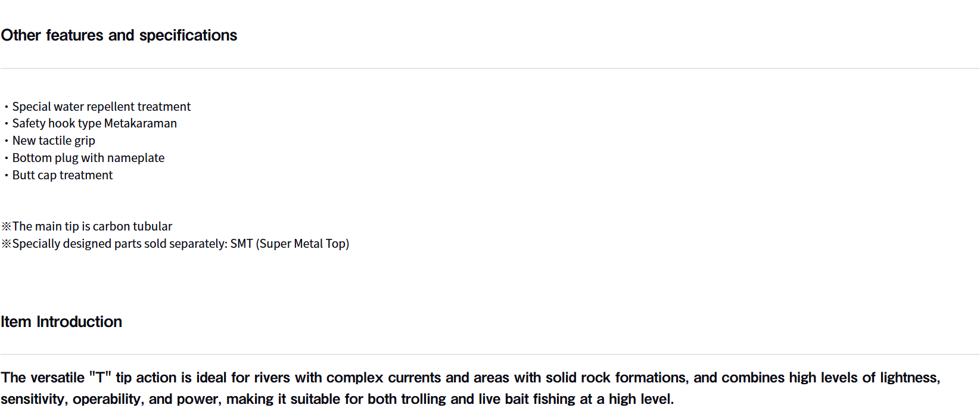Click the "Special water repellent treatment" bullet line
This screenshot has height=411, width=980.
(101, 107)
